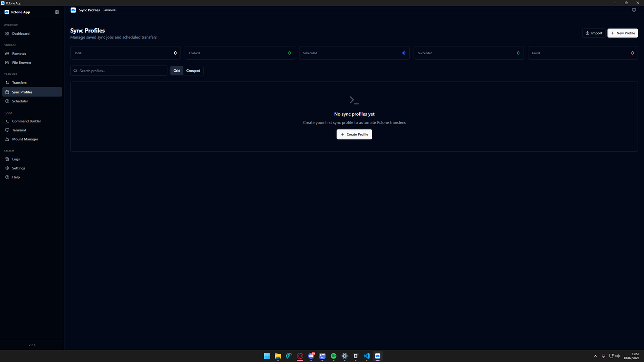The height and width of the screenshot is (362, 644).
Task: Focus the Search profiles field
Action: coord(119,71)
